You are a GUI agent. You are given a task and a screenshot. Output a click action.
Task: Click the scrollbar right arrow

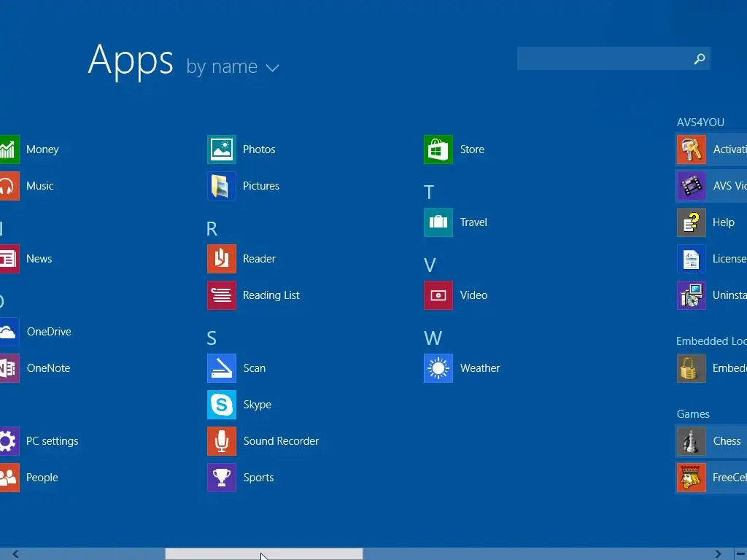click(x=718, y=554)
